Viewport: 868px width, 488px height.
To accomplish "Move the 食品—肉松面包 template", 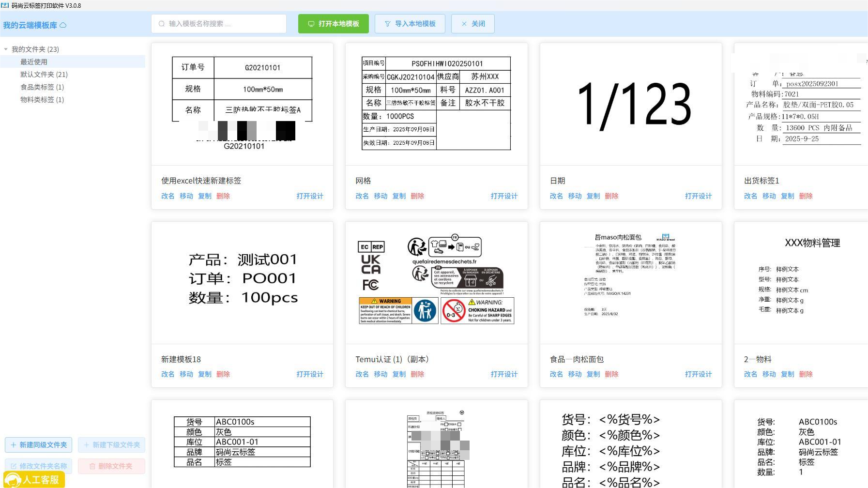I will pos(575,374).
